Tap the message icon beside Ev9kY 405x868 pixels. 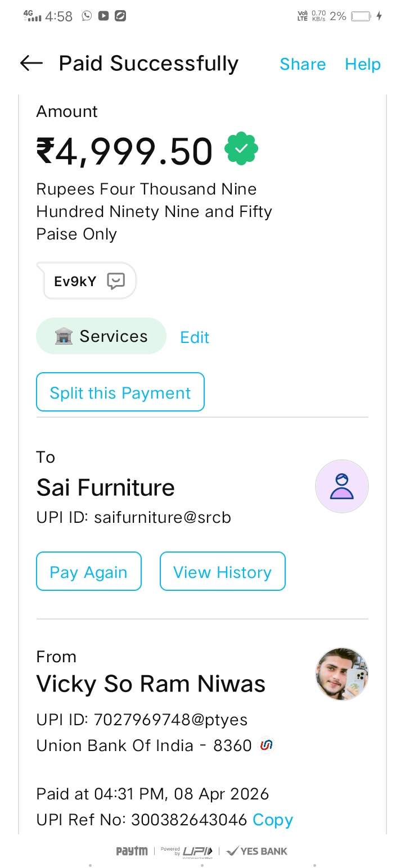(x=116, y=281)
